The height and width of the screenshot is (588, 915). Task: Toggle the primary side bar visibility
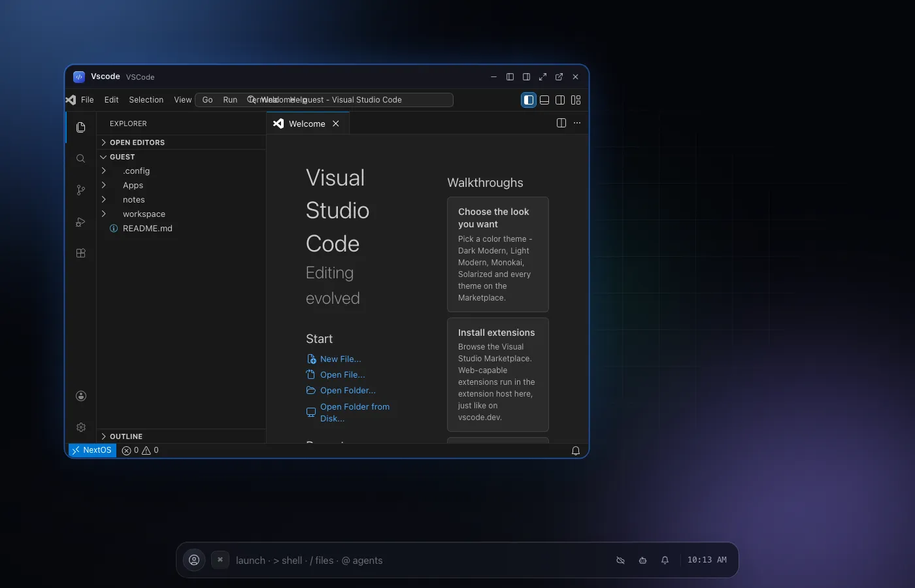(529, 100)
